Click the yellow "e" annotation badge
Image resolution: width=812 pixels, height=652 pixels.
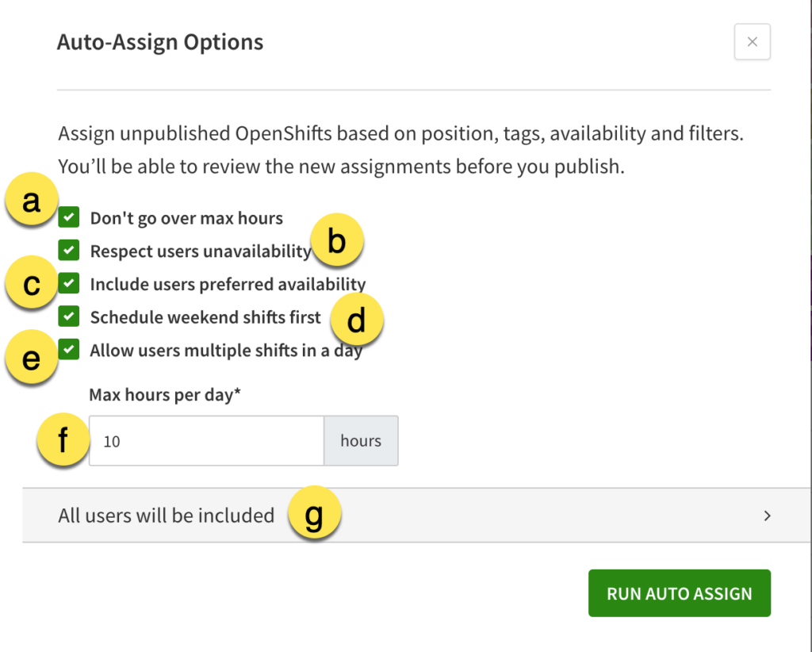(30, 357)
